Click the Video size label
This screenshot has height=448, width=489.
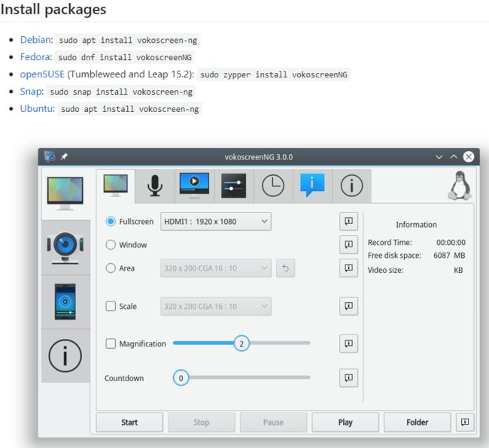point(385,270)
